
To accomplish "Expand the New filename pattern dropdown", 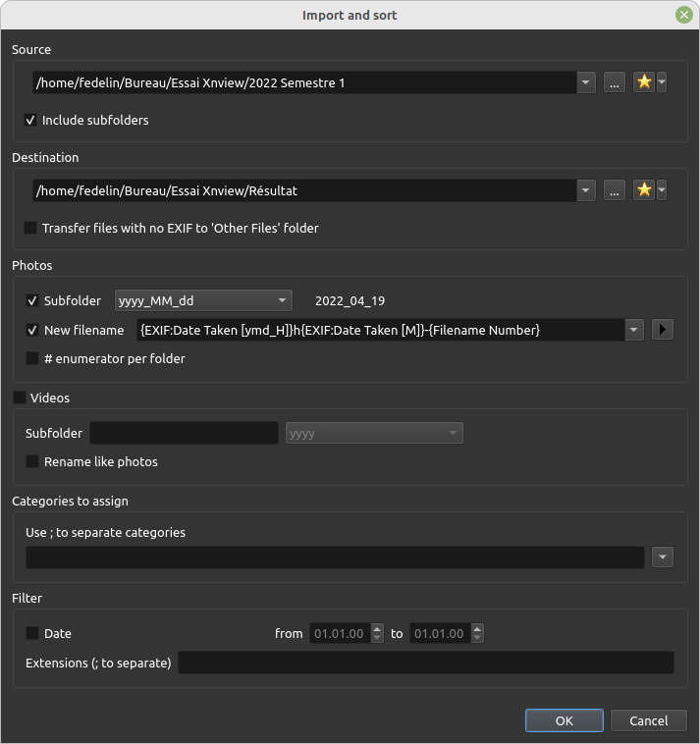I will click(634, 330).
